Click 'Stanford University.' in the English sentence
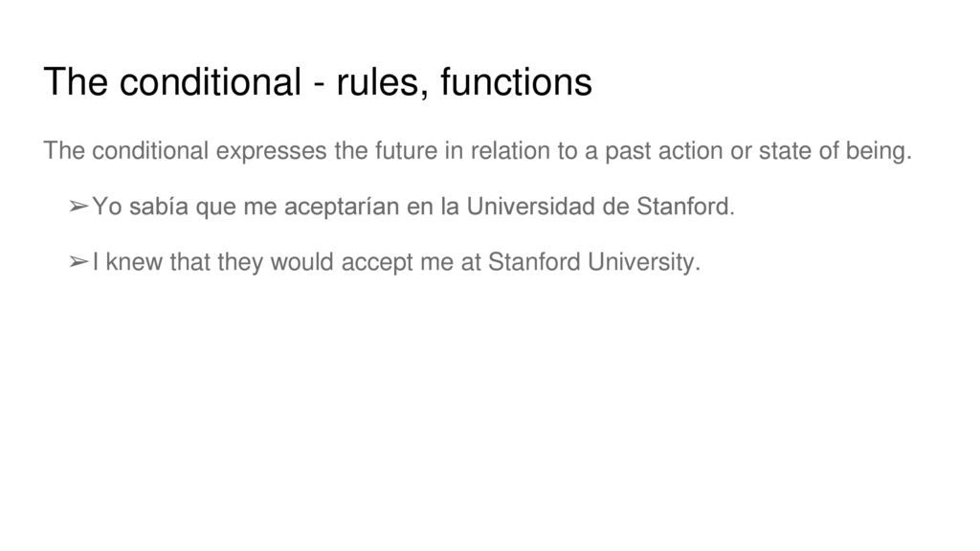The height and width of the screenshot is (551, 980). [594, 262]
